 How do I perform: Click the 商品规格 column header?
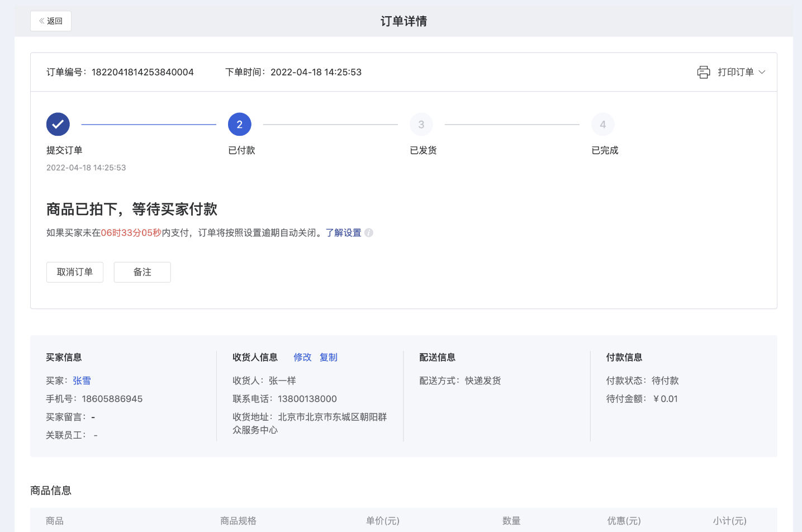point(238,521)
